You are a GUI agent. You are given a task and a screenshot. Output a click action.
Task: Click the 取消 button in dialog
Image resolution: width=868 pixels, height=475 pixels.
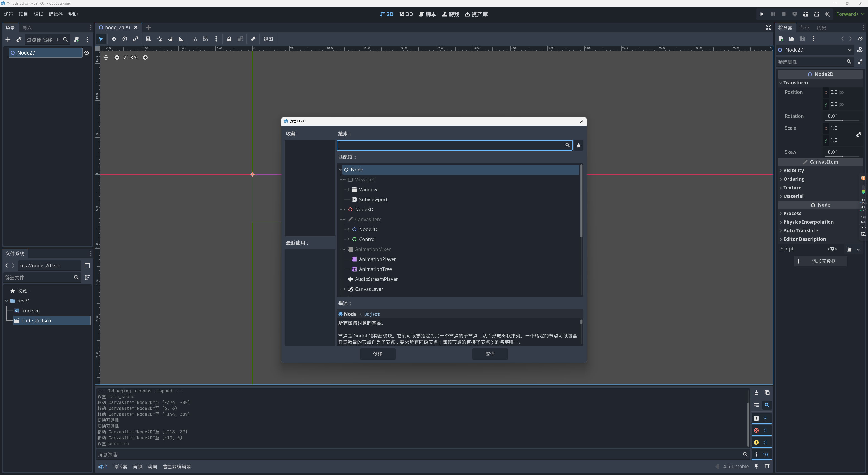point(490,354)
